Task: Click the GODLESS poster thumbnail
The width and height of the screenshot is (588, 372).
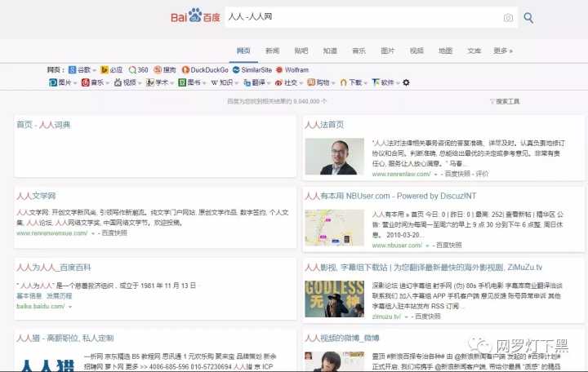Action: click(x=335, y=299)
